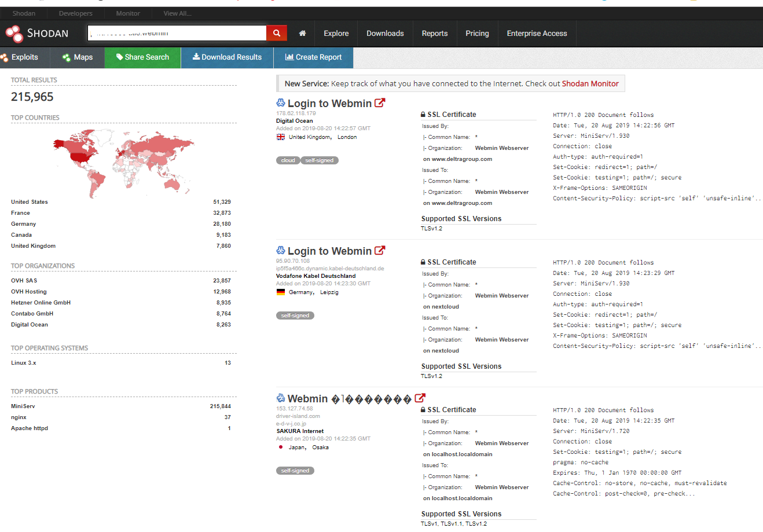
Task: Open the View All... top menu
Action: click(178, 13)
